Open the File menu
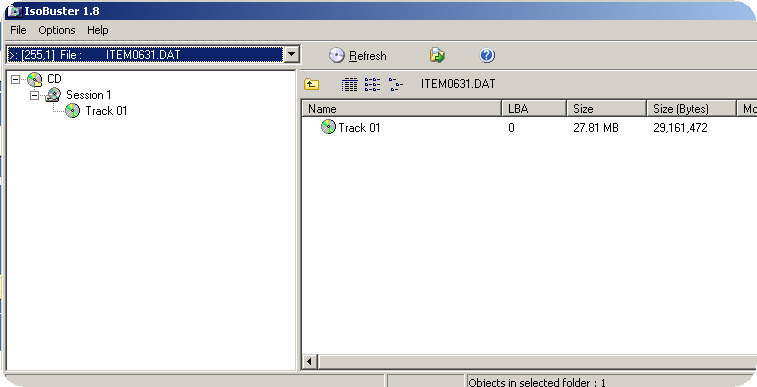This screenshot has height=387, width=757. point(18,30)
